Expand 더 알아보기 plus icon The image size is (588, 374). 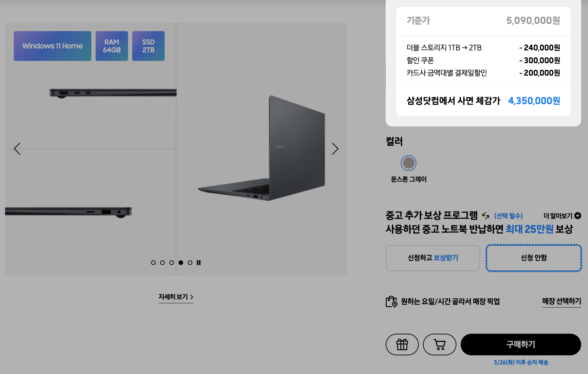(x=578, y=216)
